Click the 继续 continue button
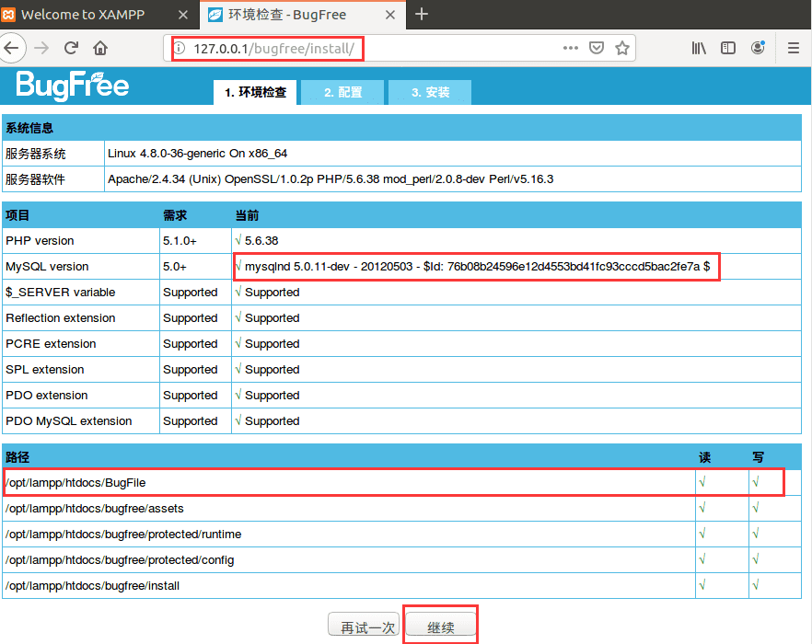The width and height of the screenshot is (812, 644). 441,625
